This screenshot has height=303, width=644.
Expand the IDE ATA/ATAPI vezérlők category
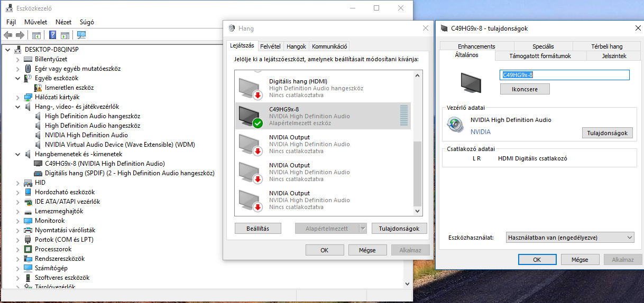17,202
